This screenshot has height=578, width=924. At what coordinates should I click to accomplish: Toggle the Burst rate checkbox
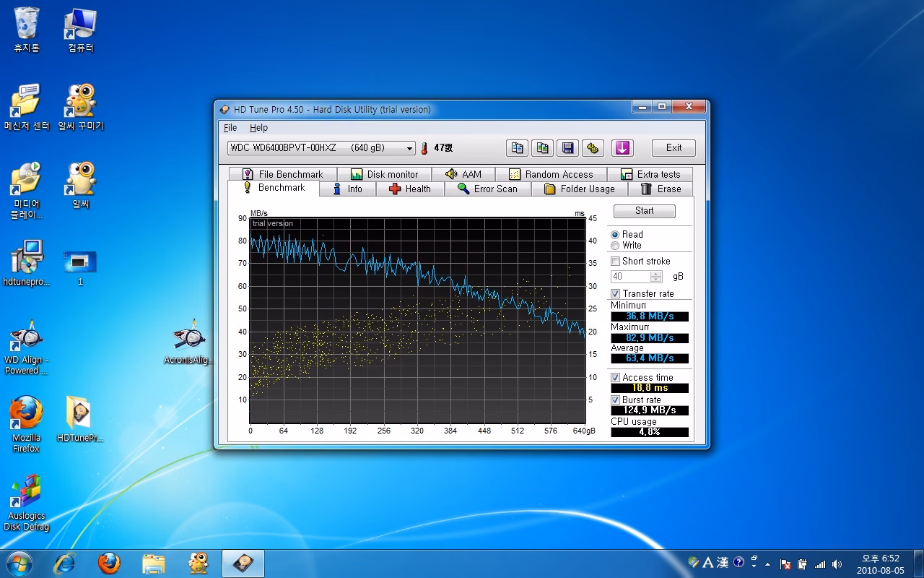[616, 400]
